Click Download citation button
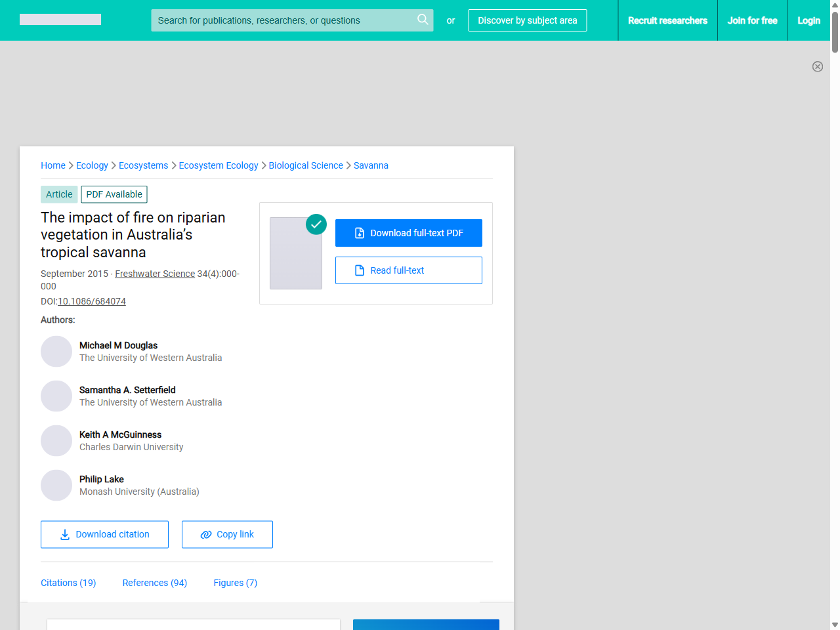The height and width of the screenshot is (630, 840). pos(104,534)
